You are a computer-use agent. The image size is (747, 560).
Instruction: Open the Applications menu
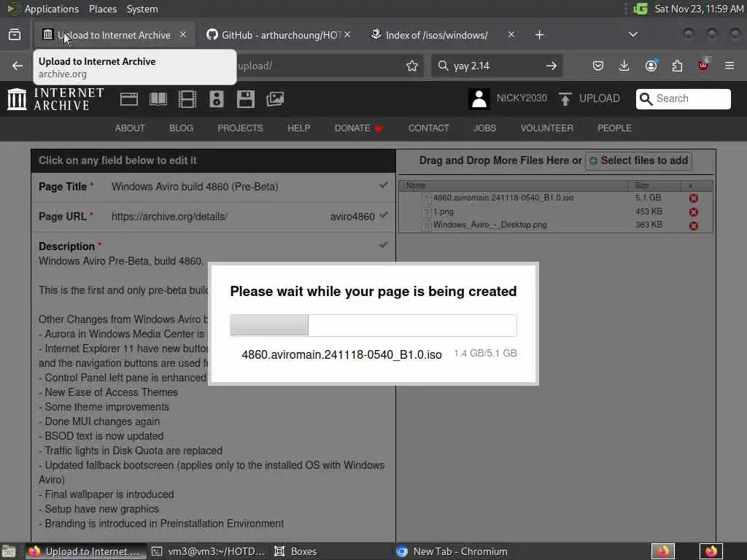pyautogui.click(x=52, y=9)
